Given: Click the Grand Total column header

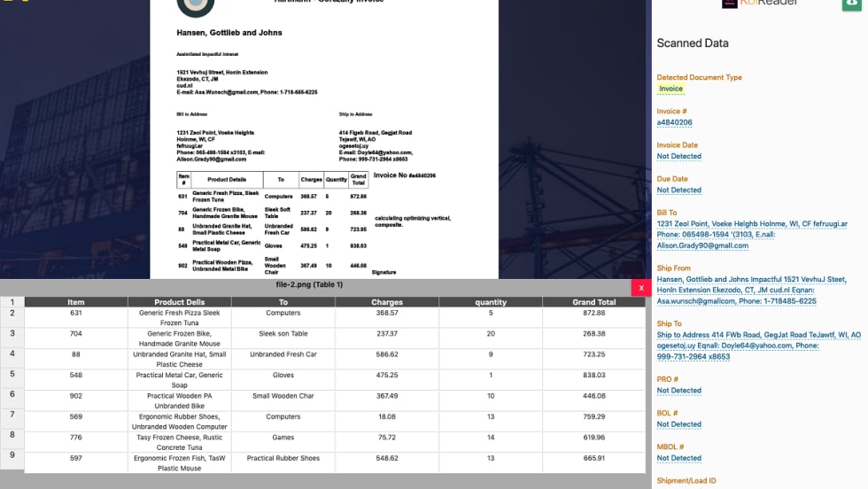Looking at the screenshot, I should pos(593,302).
